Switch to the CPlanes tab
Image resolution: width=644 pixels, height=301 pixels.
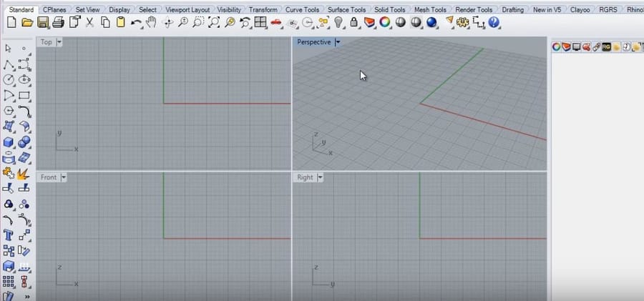tap(54, 9)
